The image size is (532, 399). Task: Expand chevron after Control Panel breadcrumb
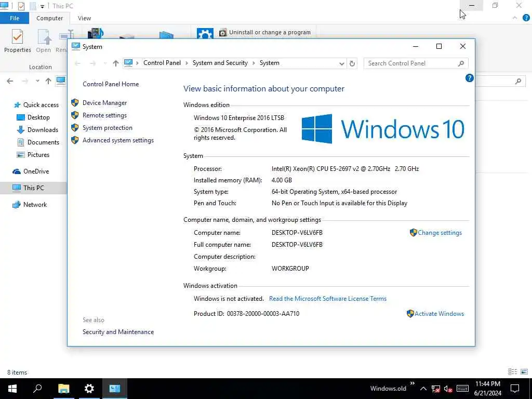(x=187, y=63)
